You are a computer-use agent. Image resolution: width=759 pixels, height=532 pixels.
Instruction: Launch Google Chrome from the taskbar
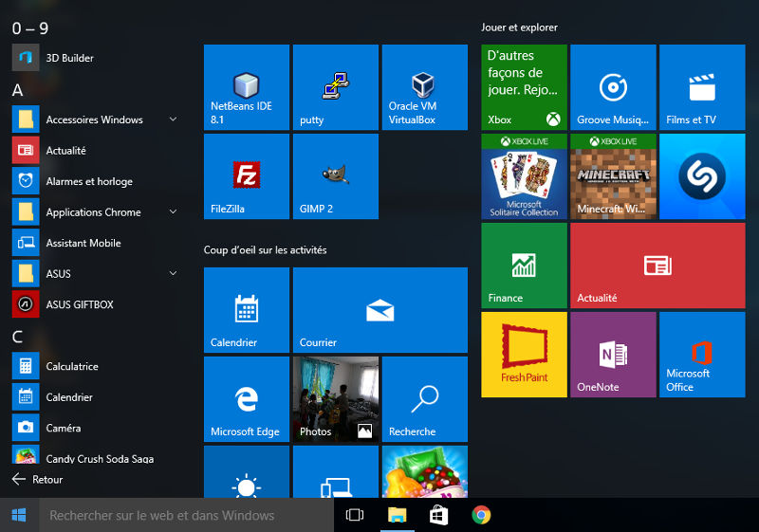pos(481,515)
